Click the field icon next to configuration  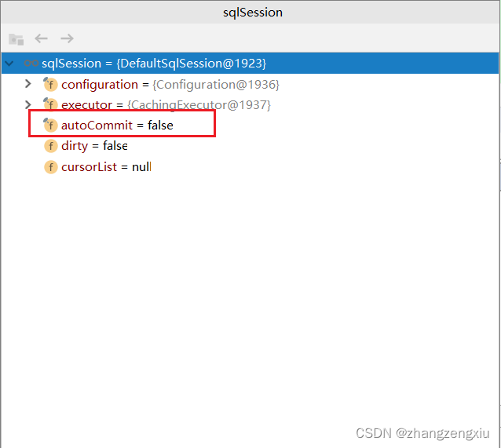50,84
